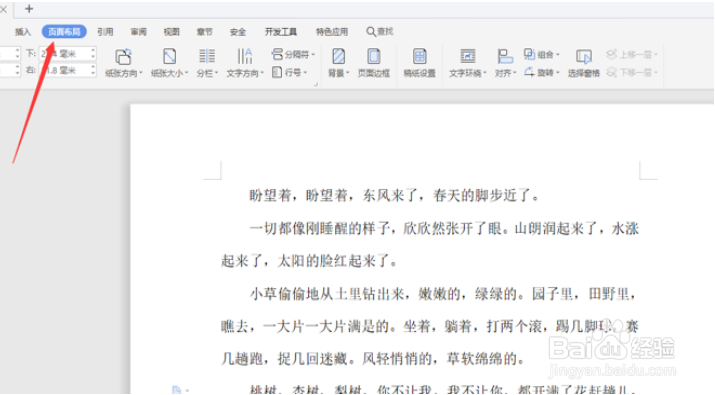The height and width of the screenshot is (395, 715).
Task: Increase the 下 bottom margin with up arrow
Action: pyautogui.click(x=93, y=51)
